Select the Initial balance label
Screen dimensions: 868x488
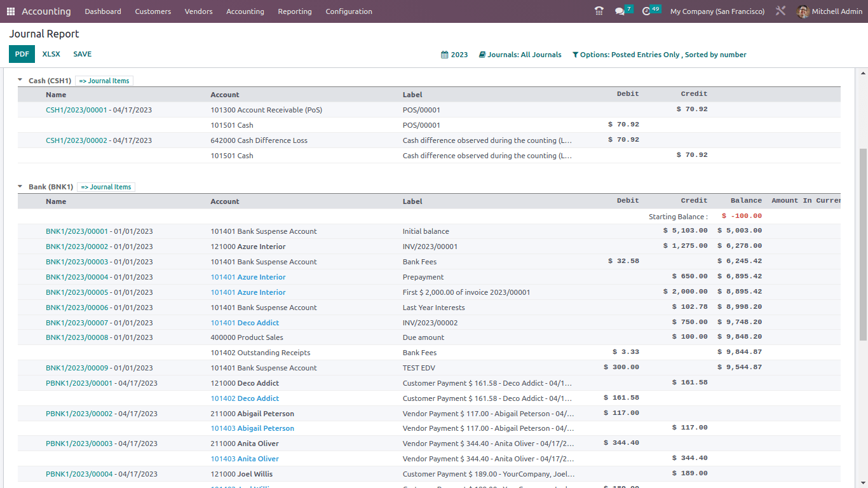tap(426, 231)
